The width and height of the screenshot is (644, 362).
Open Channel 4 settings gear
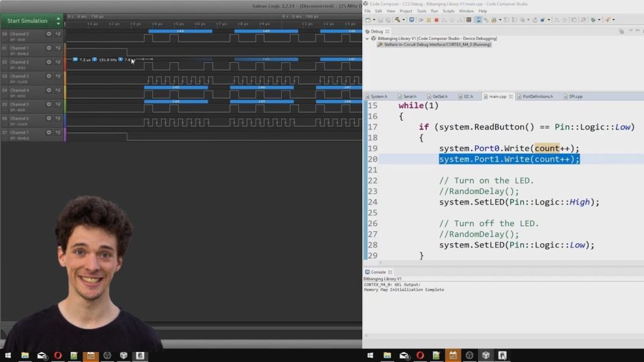49,90
